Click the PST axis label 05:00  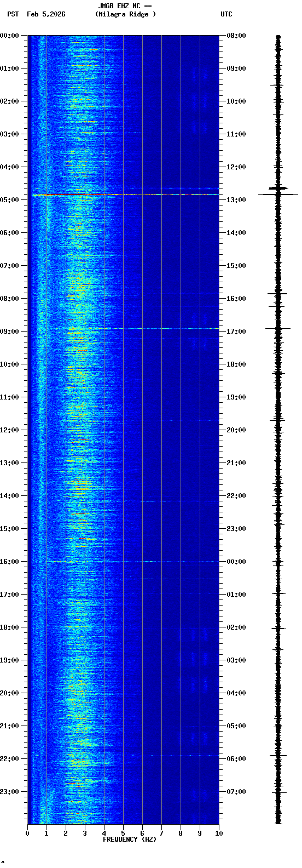[10, 200]
